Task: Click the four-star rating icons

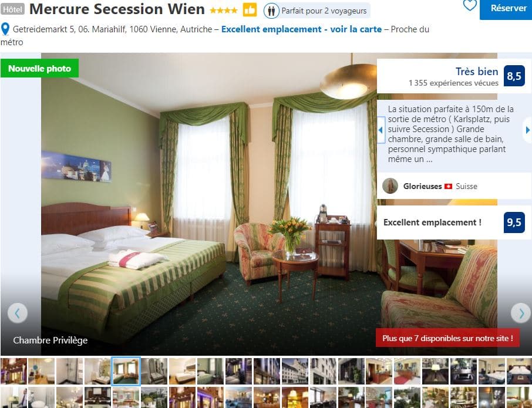Action: [224, 11]
